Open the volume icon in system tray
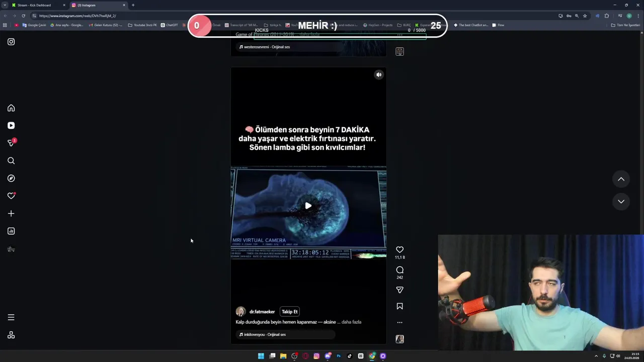644x362 pixels. 618,356
